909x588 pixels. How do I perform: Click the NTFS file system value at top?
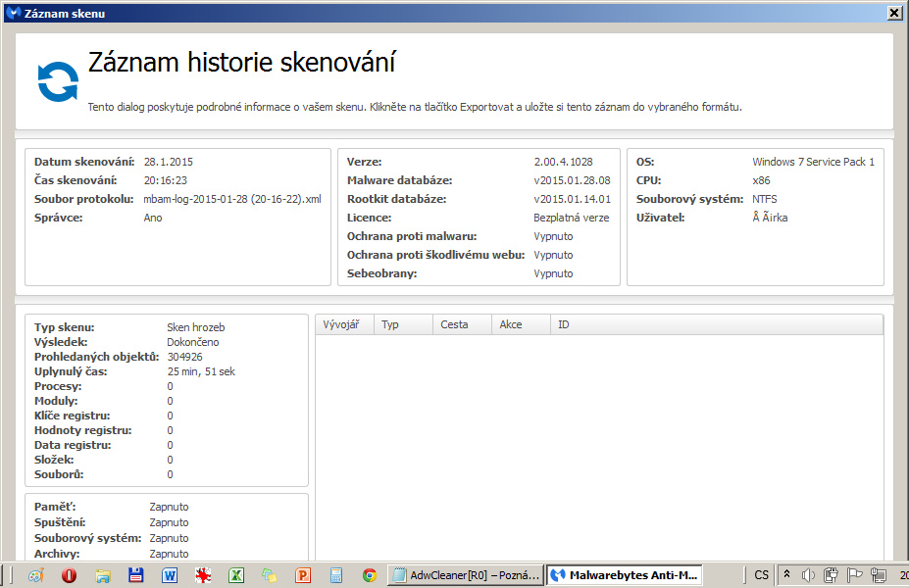point(764,199)
